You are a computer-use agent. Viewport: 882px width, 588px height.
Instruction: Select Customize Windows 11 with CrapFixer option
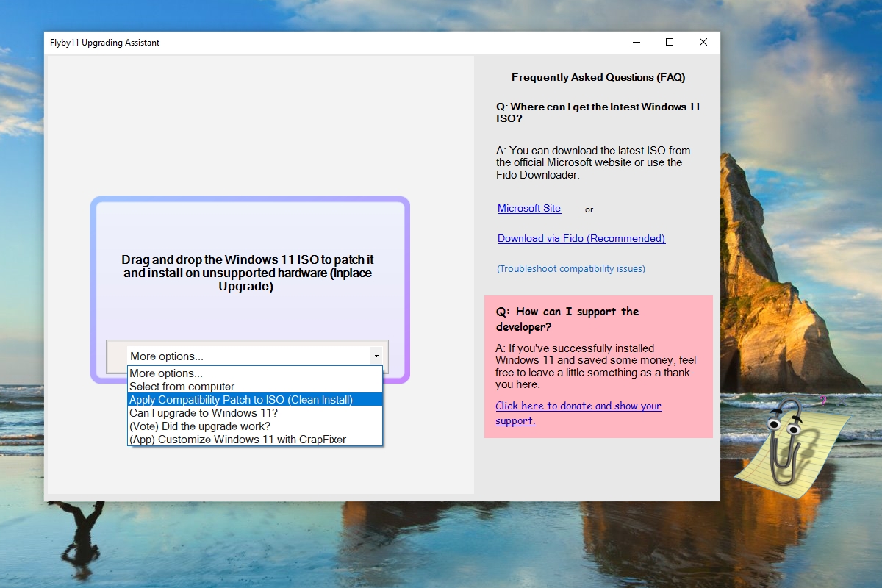click(255, 440)
